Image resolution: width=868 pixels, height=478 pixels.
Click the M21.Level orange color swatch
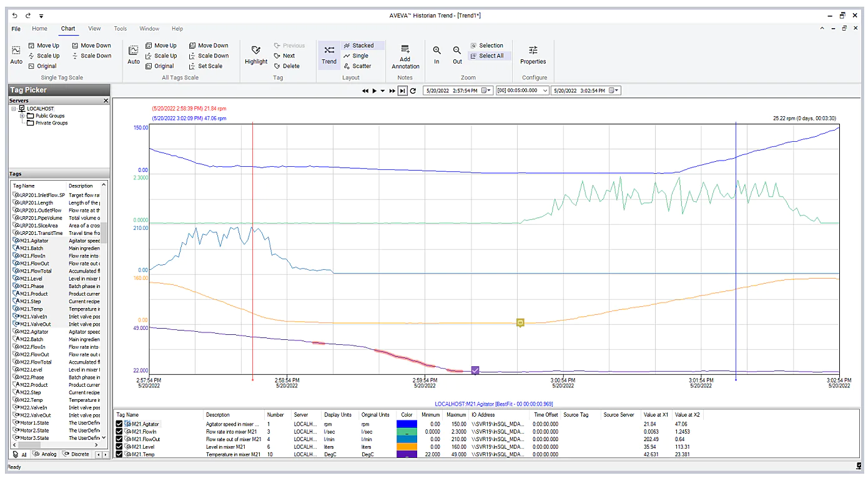(x=407, y=446)
